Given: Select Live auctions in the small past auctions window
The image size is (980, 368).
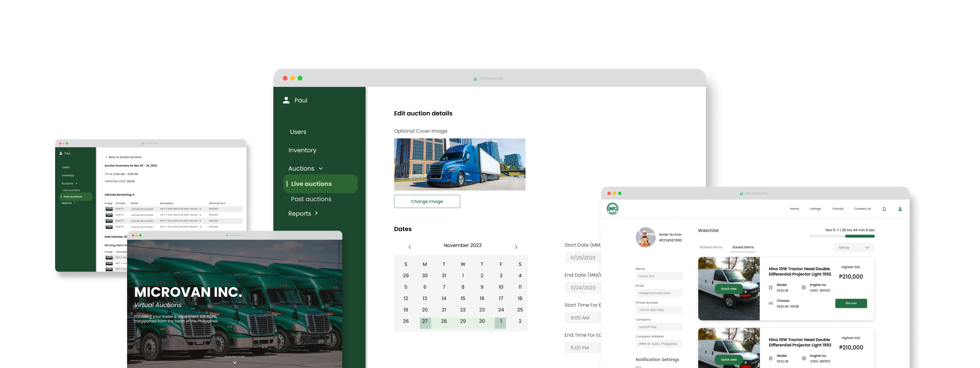Looking at the screenshot, I should pos(72,190).
